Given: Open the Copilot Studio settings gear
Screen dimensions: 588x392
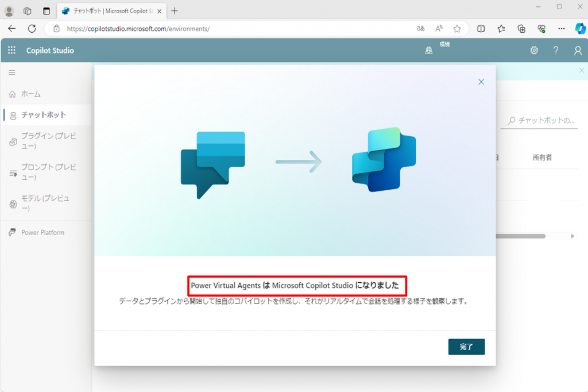Looking at the screenshot, I should [534, 51].
